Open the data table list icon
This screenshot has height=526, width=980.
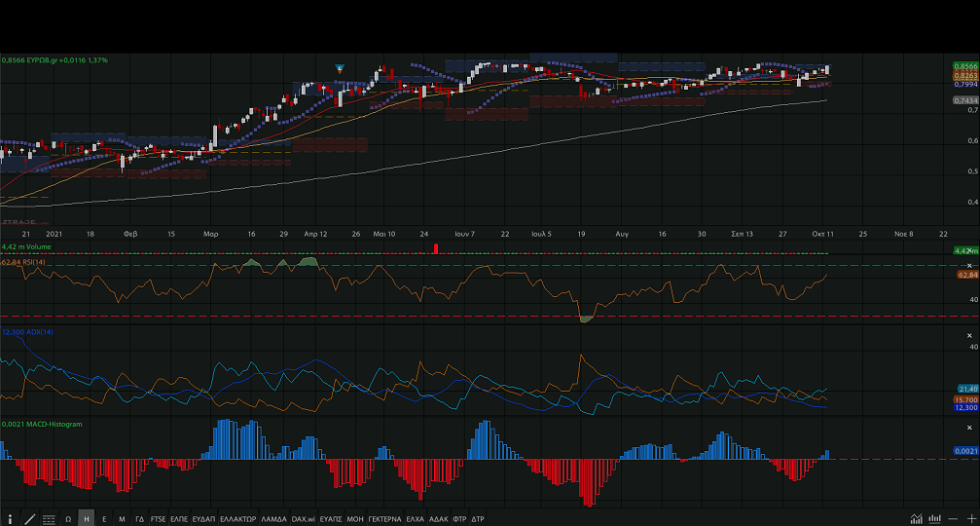49,519
